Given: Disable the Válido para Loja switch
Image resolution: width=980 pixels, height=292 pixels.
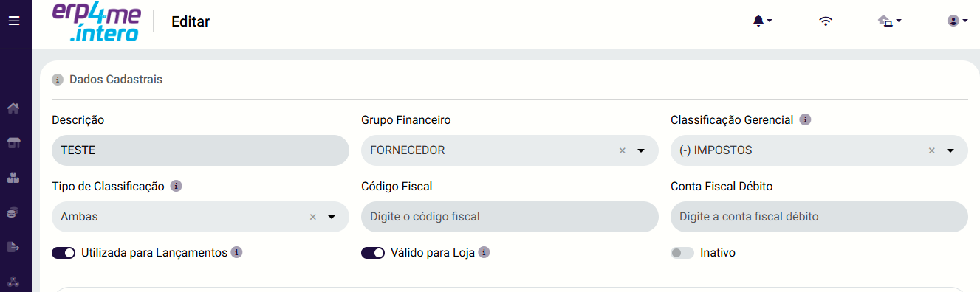Looking at the screenshot, I should click(x=373, y=253).
